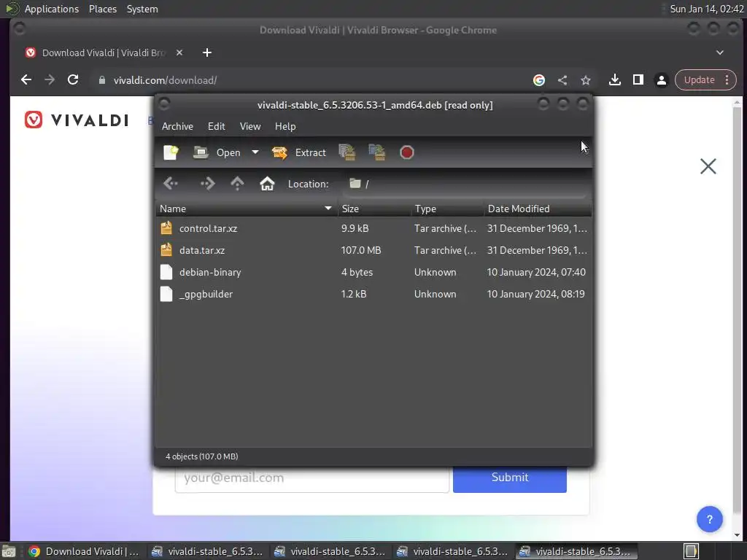Open the Places menu

click(x=103, y=9)
